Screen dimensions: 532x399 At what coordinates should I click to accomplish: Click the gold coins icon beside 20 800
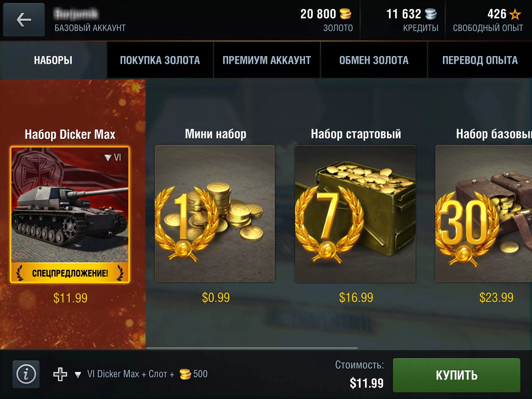click(x=345, y=14)
